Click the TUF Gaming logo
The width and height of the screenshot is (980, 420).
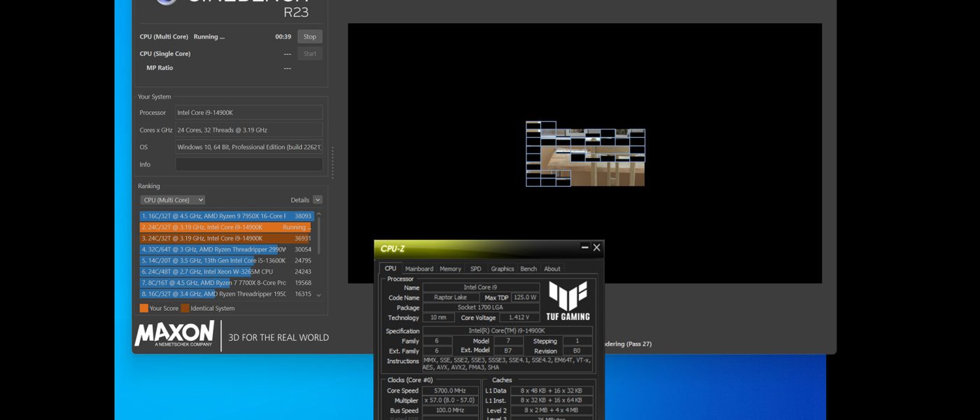point(568,301)
